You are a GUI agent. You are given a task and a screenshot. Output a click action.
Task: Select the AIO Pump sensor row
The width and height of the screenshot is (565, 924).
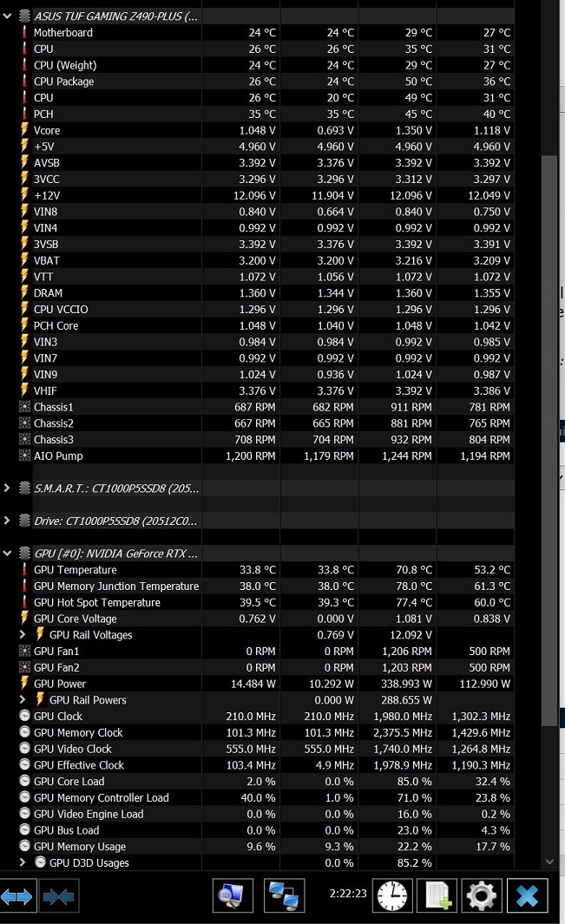(58, 455)
